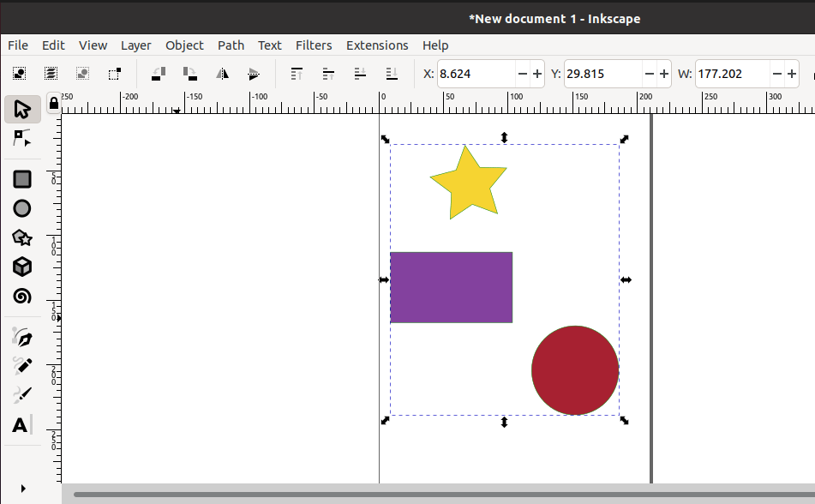Select the Spiral tool
815x504 pixels.
[x=21, y=296]
